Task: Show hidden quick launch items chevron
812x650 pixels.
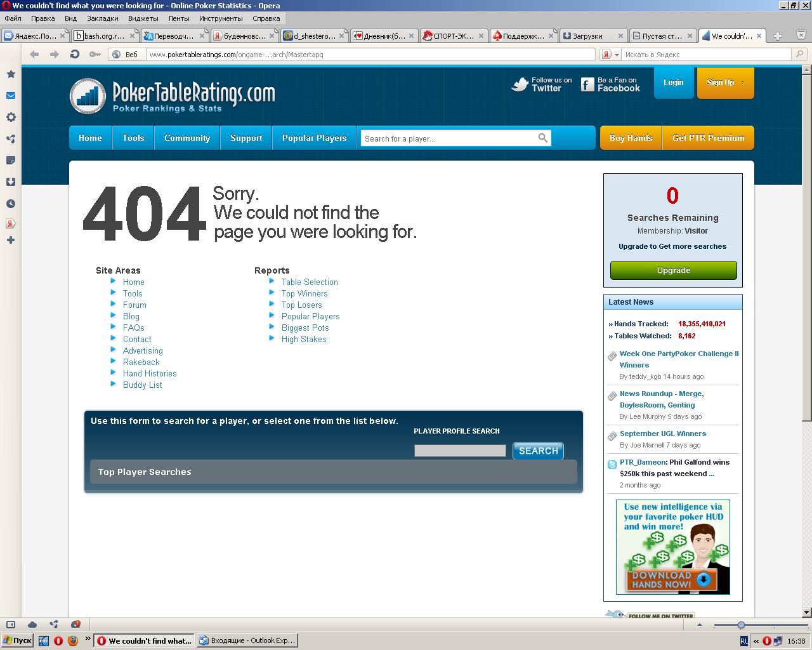Action: tap(88, 639)
